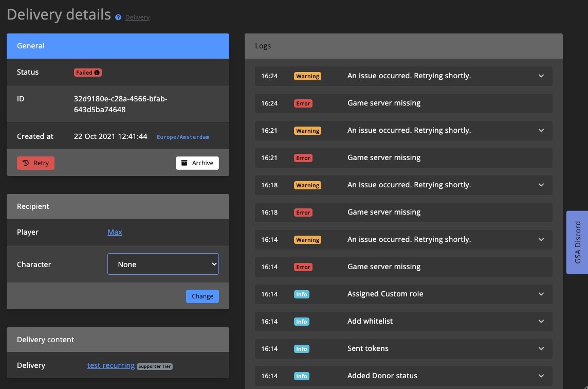Click the Info badge on Add whitelist
588x389 pixels.
[301, 321]
